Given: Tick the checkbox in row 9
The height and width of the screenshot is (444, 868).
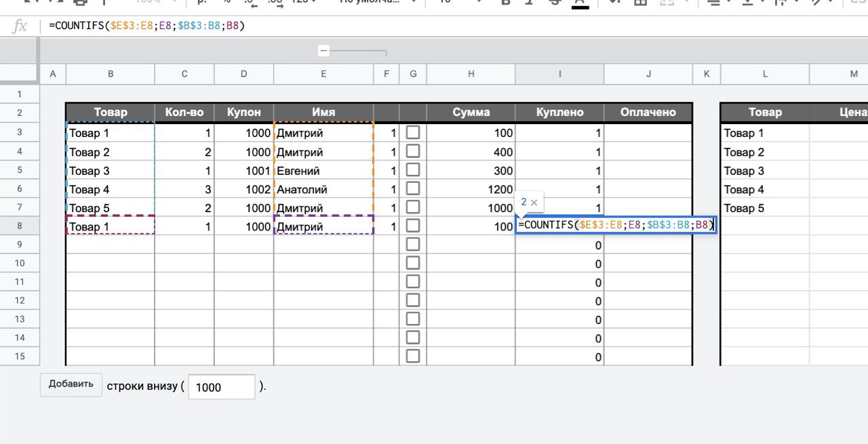Looking at the screenshot, I should click(412, 245).
